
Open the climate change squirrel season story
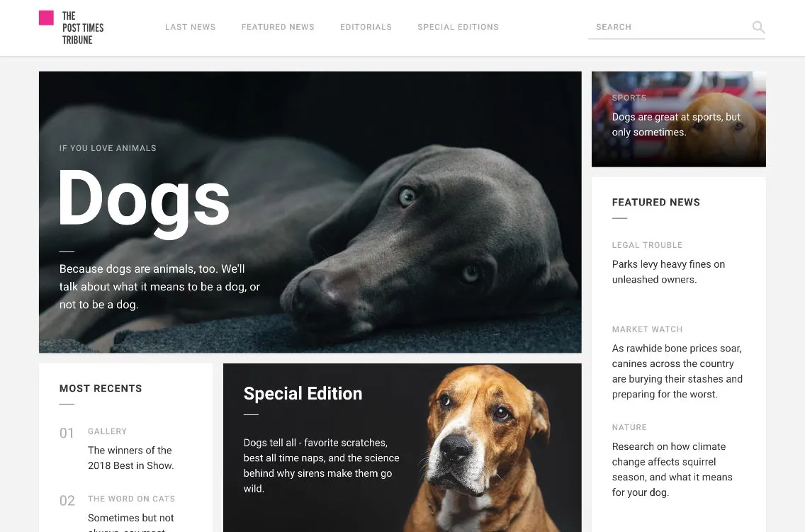pos(672,470)
